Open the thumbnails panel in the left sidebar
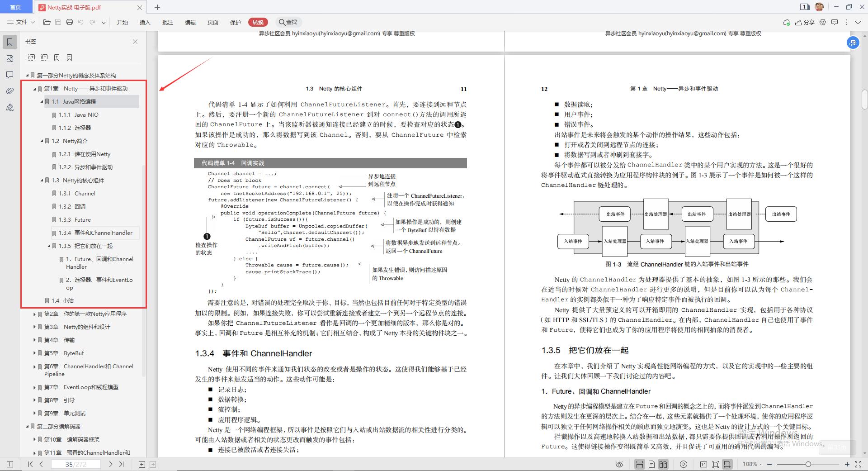The image size is (868, 471). coord(9,58)
